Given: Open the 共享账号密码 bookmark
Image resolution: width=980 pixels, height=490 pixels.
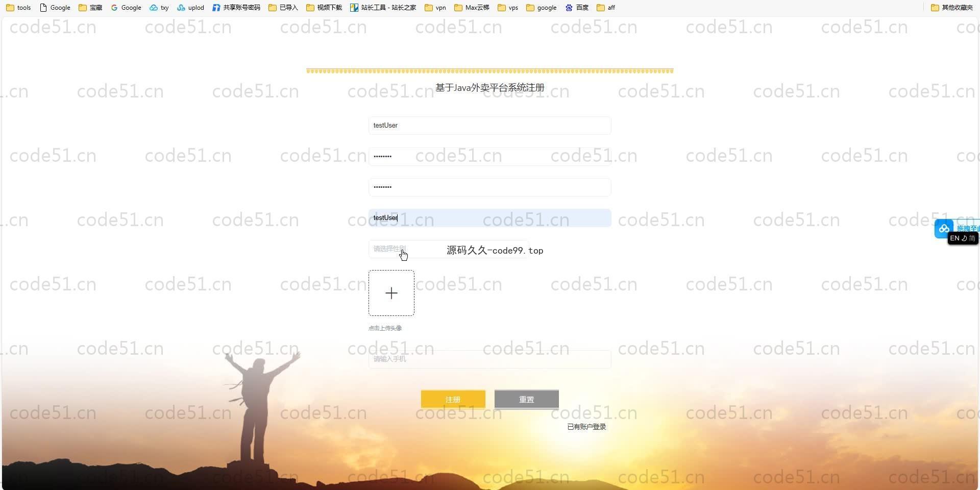Looking at the screenshot, I should pyautogui.click(x=236, y=8).
